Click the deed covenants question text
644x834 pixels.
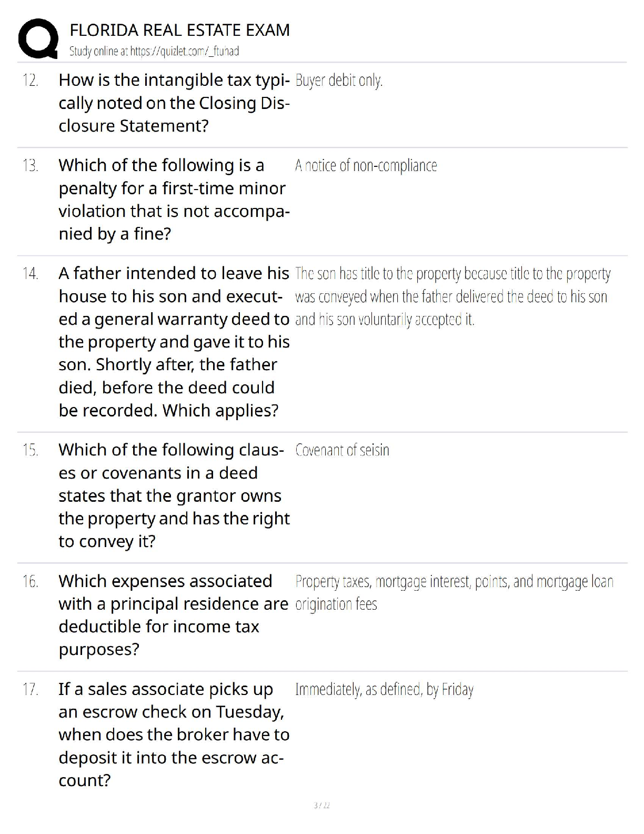coord(174,495)
